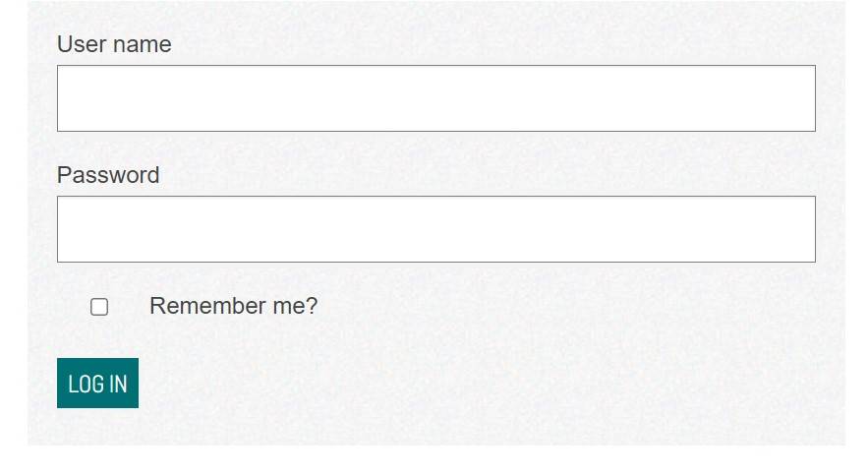The image size is (868, 476).
Task: Select the first white text field
Action: click(435, 98)
